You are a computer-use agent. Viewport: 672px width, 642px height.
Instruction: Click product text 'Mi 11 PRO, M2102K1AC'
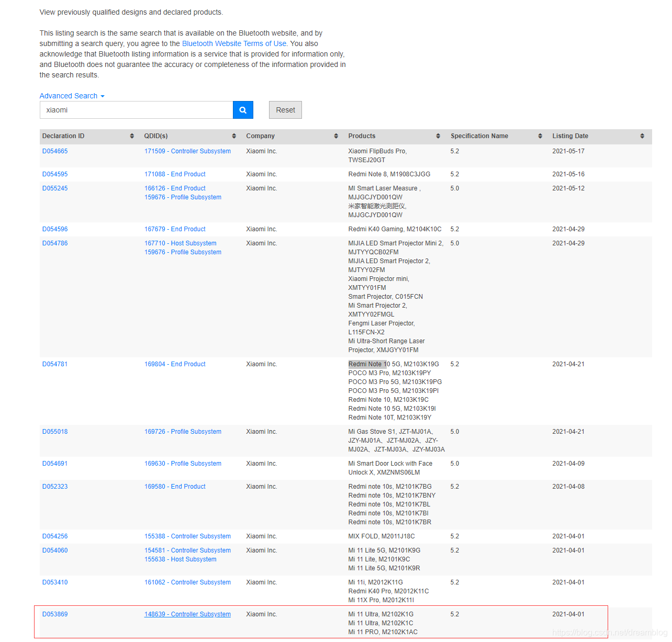point(383,632)
